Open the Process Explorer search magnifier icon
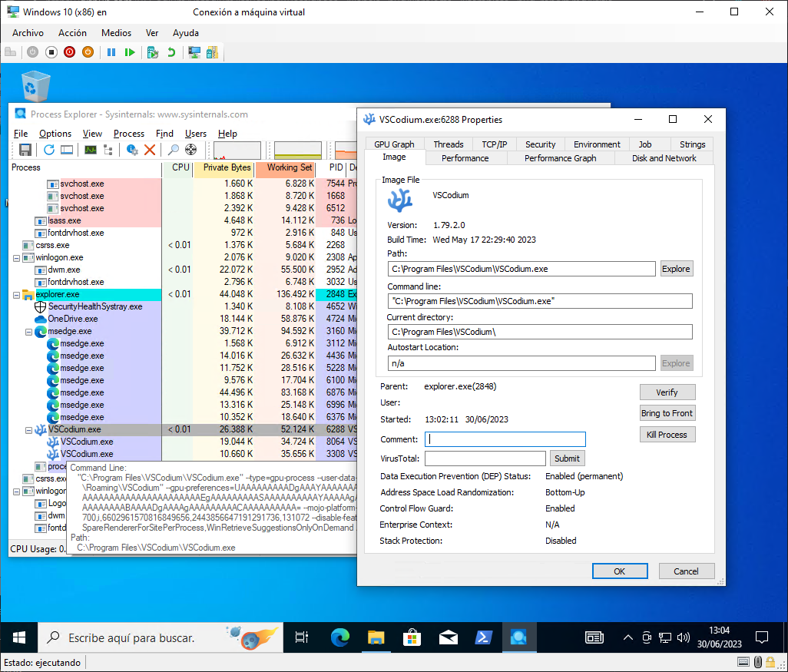 [174, 151]
